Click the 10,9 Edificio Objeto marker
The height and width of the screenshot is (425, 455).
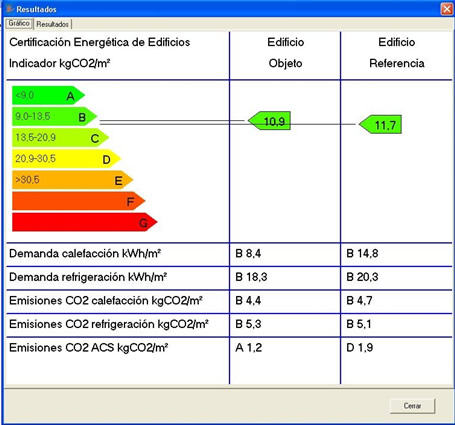pos(269,121)
